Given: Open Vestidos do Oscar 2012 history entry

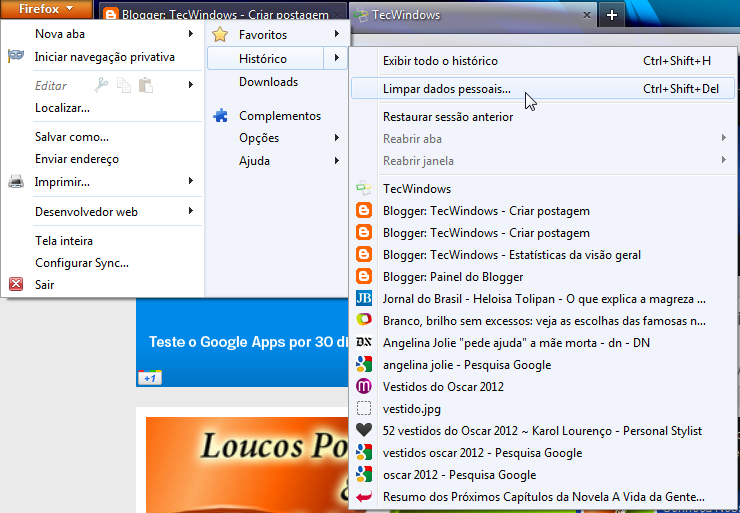Looking at the screenshot, I should coord(443,387).
